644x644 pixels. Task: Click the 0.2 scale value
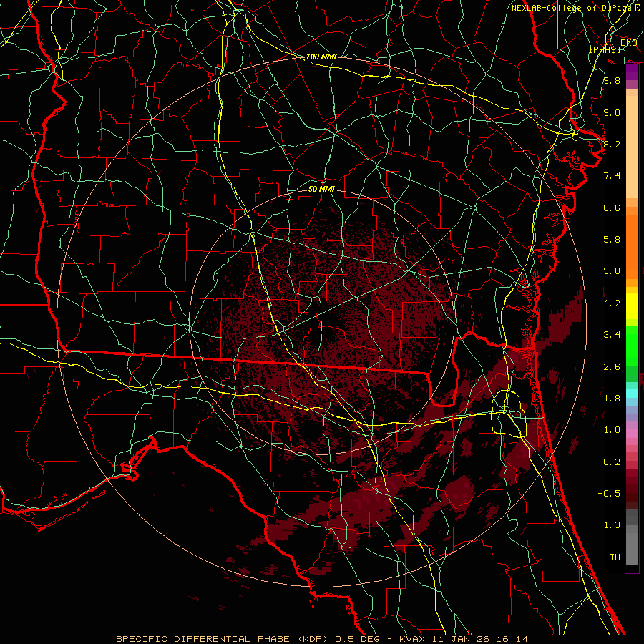612,462
